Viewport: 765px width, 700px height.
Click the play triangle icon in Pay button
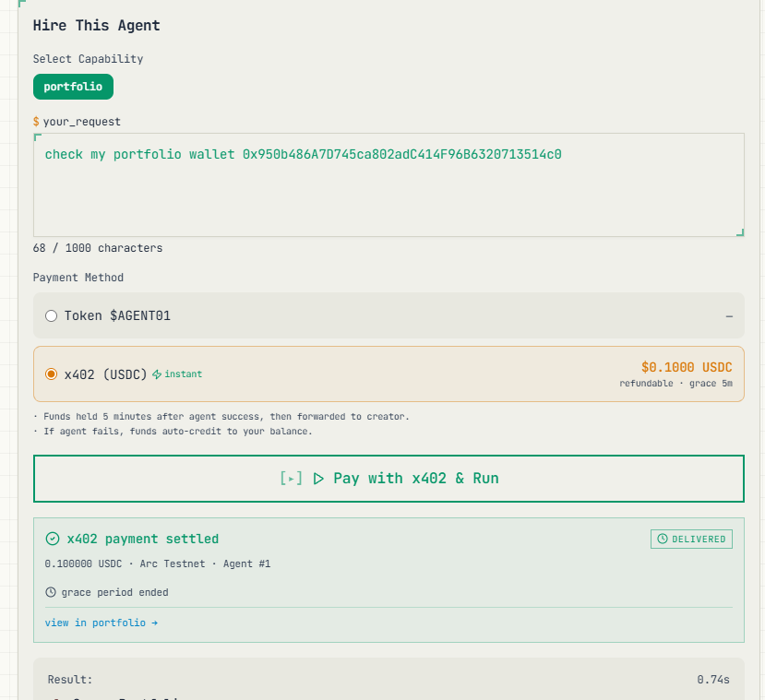[318, 479]
